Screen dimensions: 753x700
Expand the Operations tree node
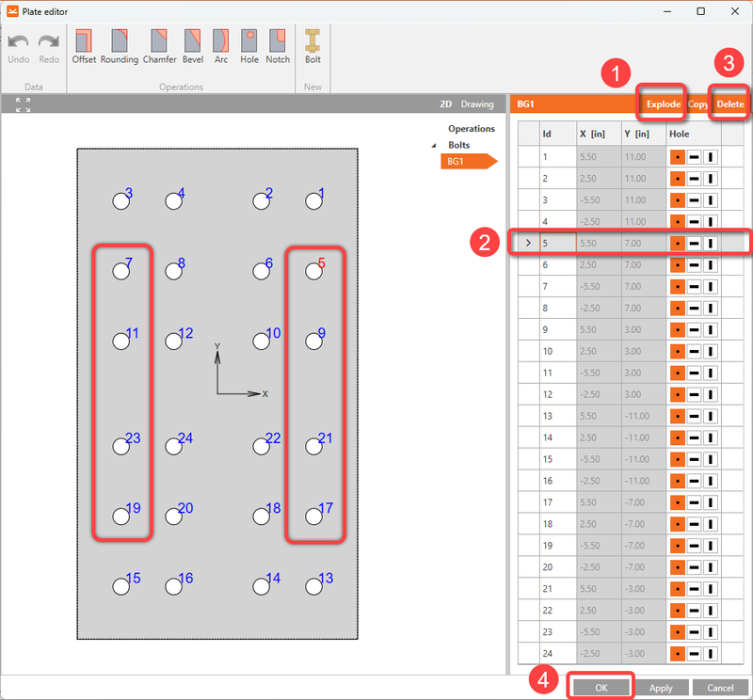tap(471, 128)
